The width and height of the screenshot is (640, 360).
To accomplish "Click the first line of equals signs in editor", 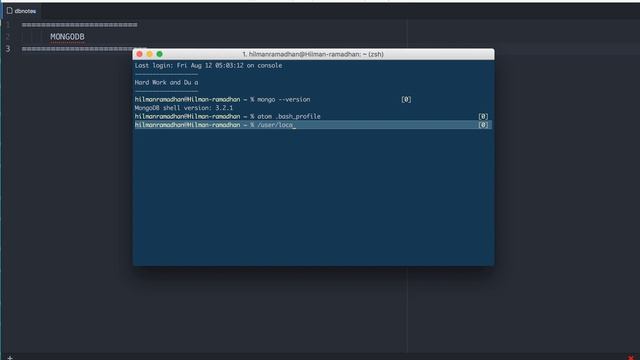I will [80, 25].
